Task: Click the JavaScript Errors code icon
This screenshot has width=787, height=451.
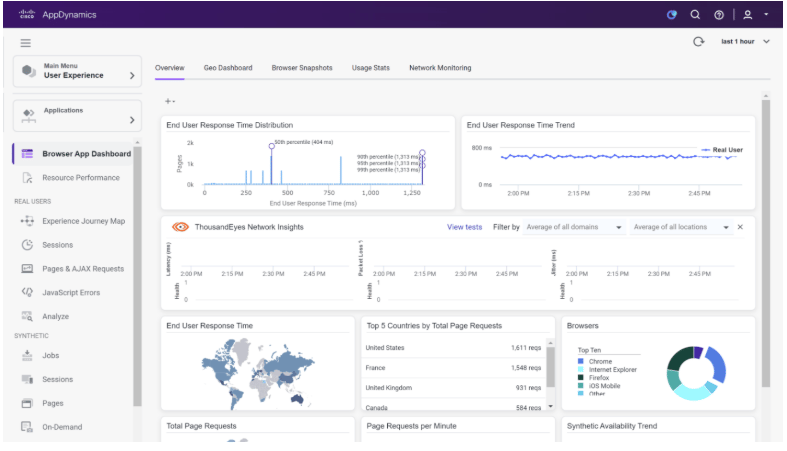Action: [27, 292]
